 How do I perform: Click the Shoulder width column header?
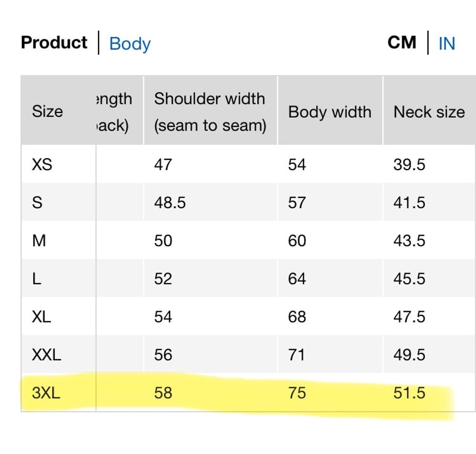click(210, 112)
